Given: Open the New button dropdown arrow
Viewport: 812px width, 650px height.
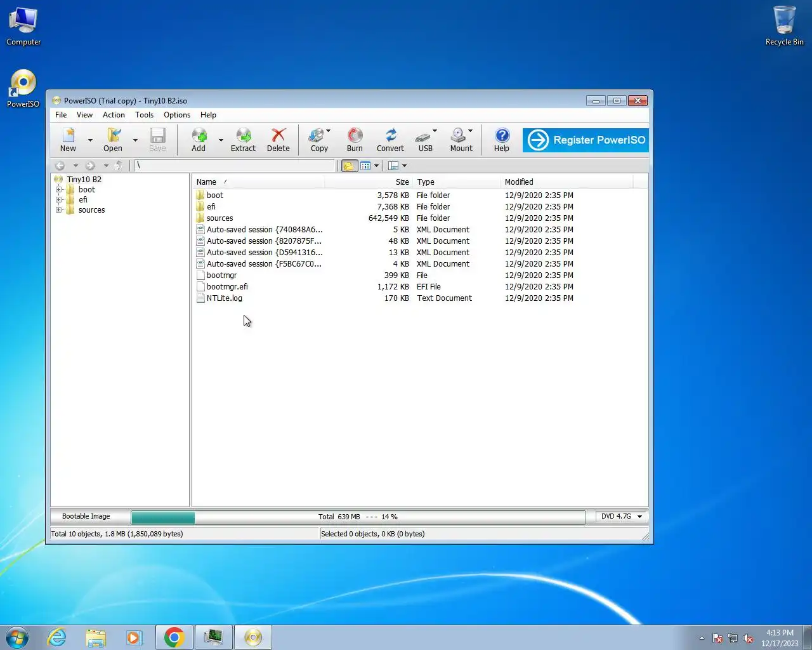Looking at the screenshot, I should point(90,140).
